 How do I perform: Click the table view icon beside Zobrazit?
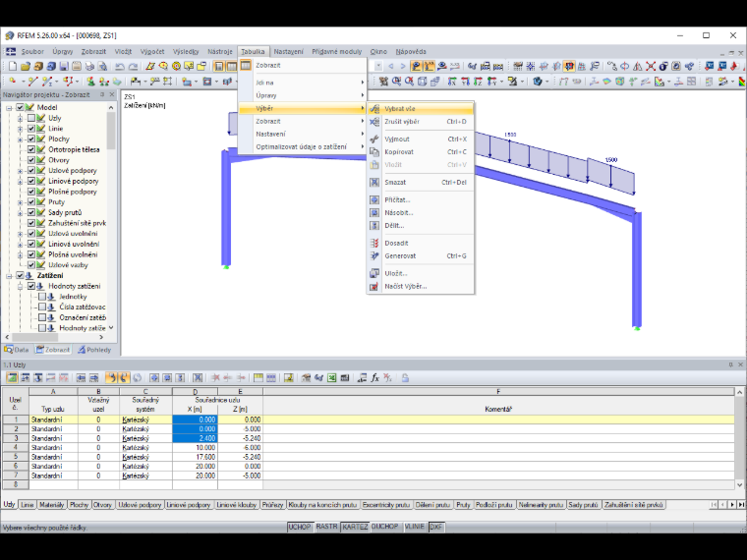tap(246, 65)
